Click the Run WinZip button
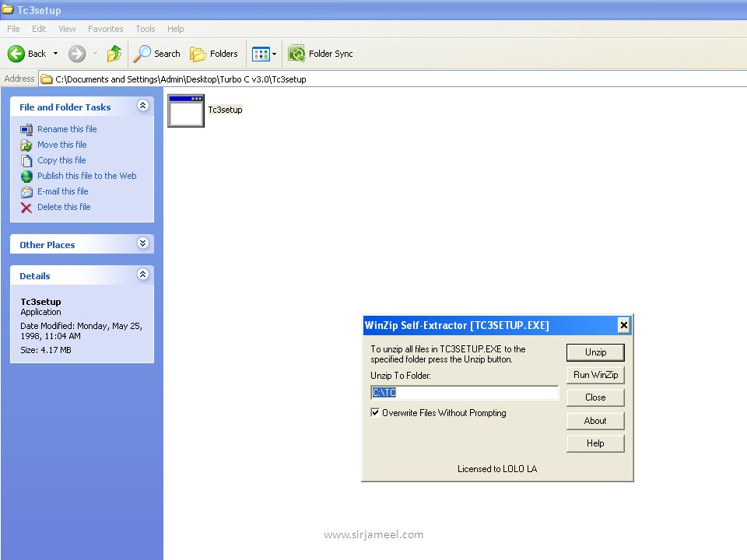This screenshot has width=747, height=560. pos(595,375)
